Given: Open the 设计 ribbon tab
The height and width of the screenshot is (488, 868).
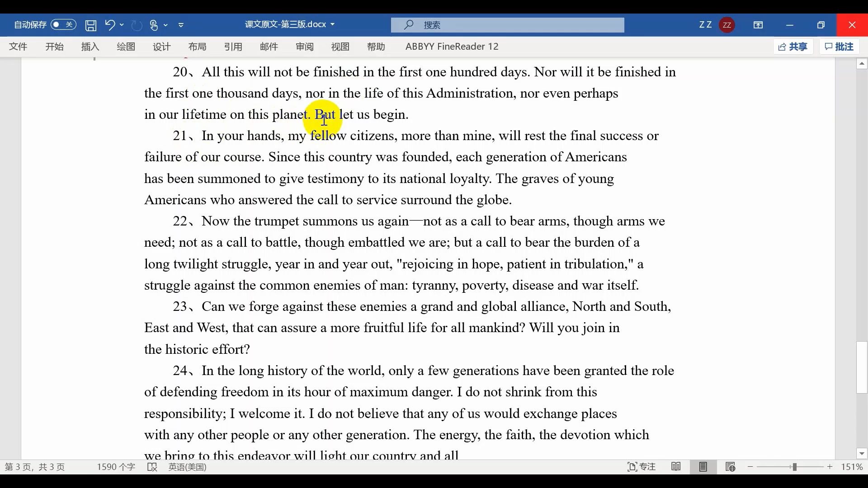Looking at the screenshot, I should [x=161, y=47].
